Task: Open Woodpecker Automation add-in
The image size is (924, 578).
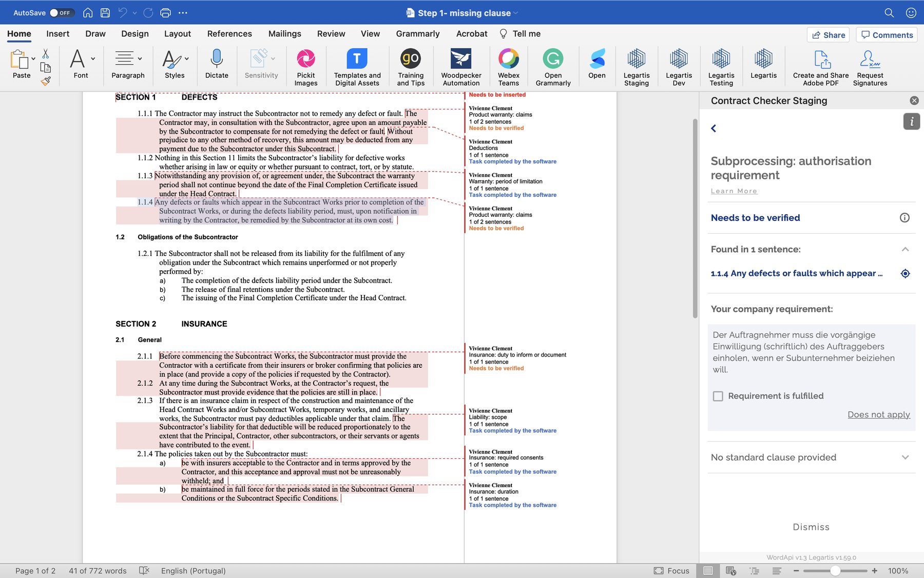Action: point(461,67)
